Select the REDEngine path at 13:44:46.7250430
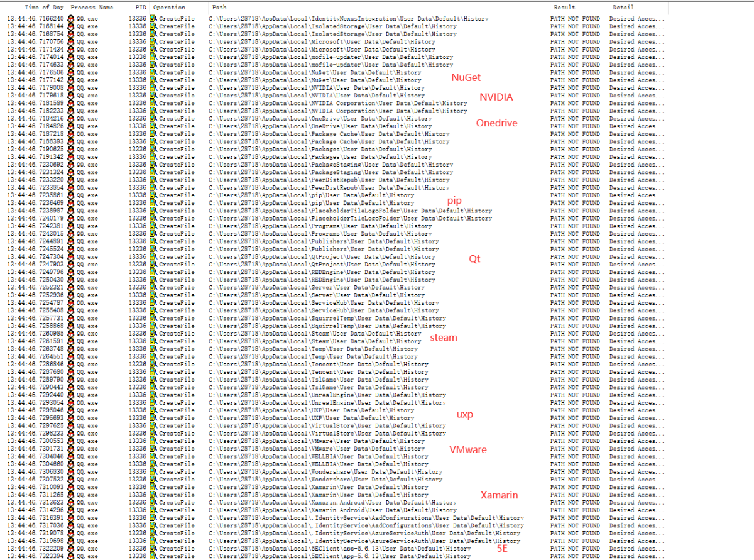The height and width of the screenshot is (560, 754). pos(322,280)
